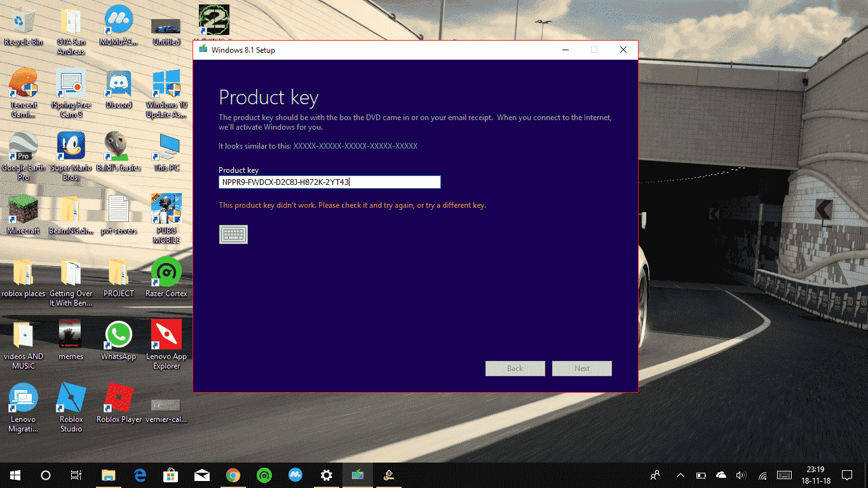Screen dimensions: 868x488
Task: Select the Untitled desktop file
Action: (166, 31)
